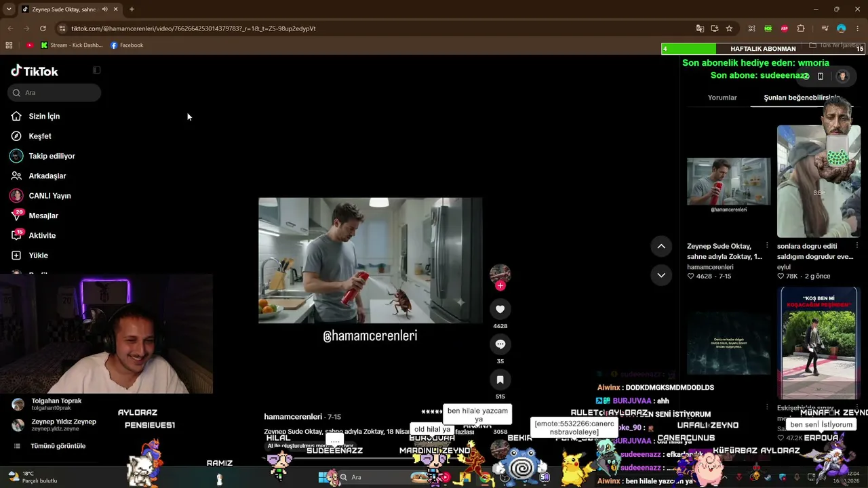The width and height of the screenshot is (868, 488).
Task: Like the hamamcerenleri video with heart icon
Action: [500, 309]
